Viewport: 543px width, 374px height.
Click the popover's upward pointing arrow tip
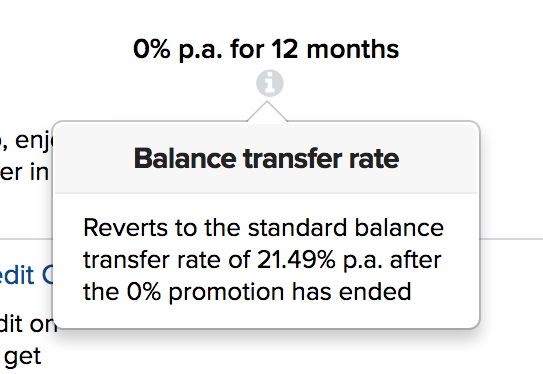267,103
